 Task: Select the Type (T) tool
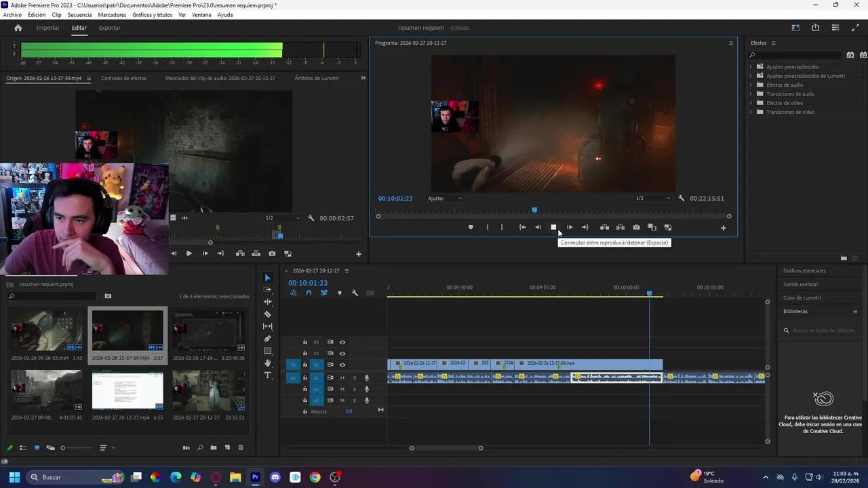point(267,375)
